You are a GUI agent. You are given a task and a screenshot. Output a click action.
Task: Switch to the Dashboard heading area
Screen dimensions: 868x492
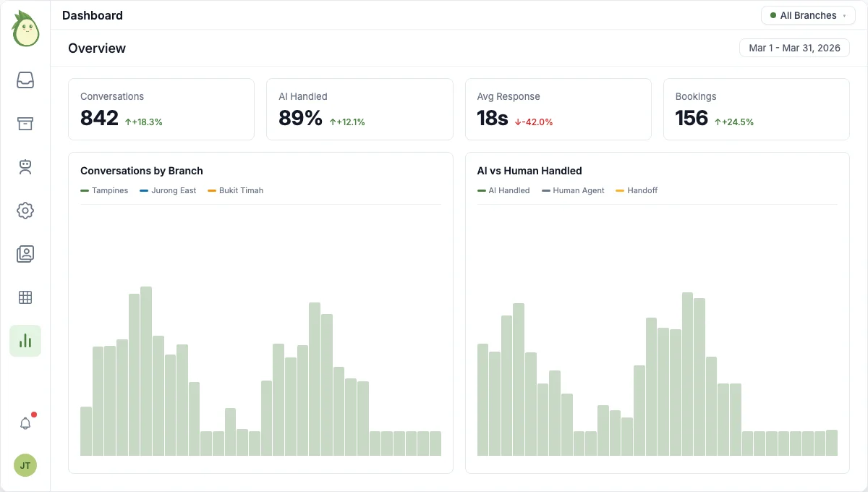click(x=93, y=15)
